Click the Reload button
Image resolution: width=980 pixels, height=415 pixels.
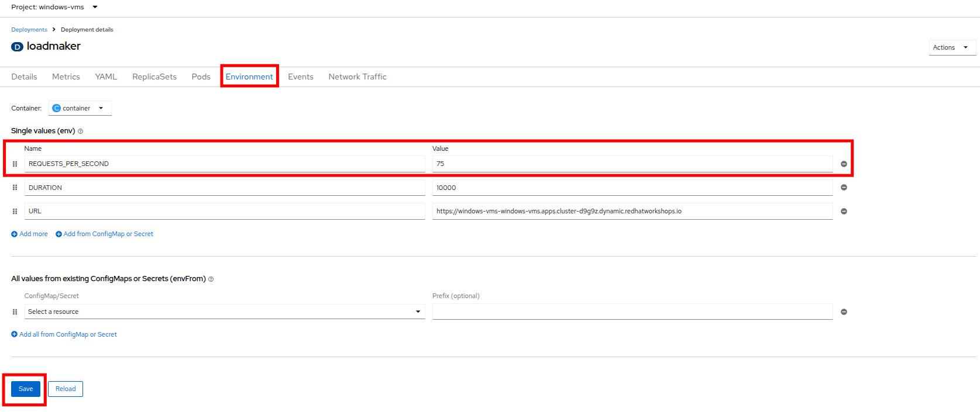pyautogui.click(x=66, y=389)
